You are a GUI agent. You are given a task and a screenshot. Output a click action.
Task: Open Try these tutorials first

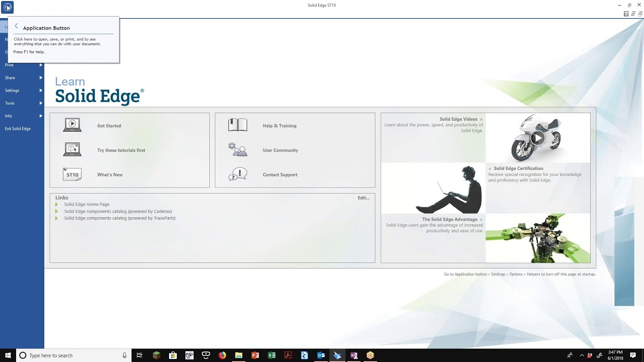pos(121,150)
